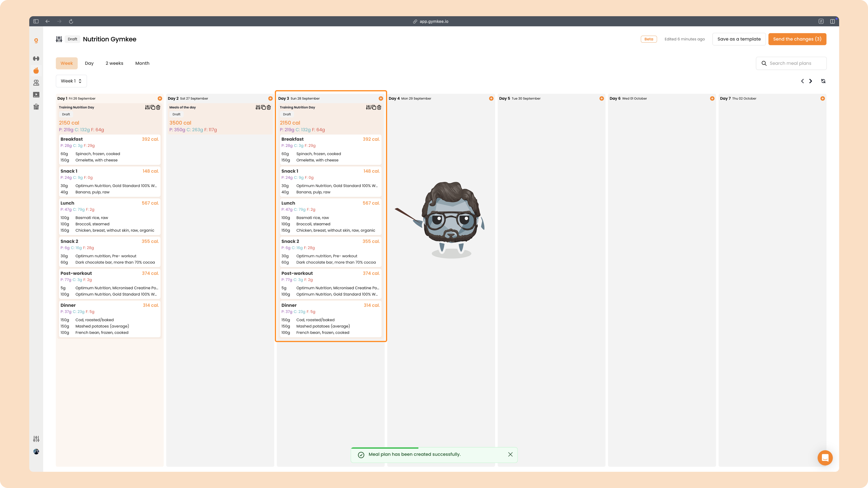Add a meal plan to Day 7

point(823,98)
